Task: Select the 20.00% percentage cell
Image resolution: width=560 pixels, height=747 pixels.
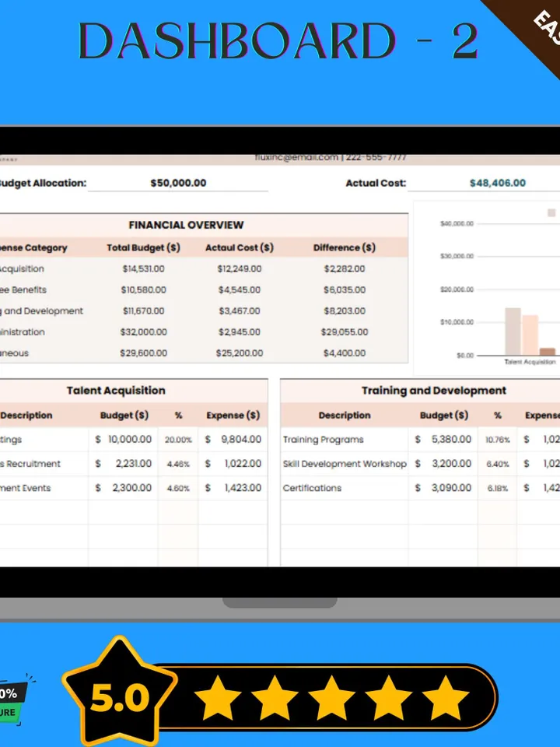Action: click(x=179, y=439)
